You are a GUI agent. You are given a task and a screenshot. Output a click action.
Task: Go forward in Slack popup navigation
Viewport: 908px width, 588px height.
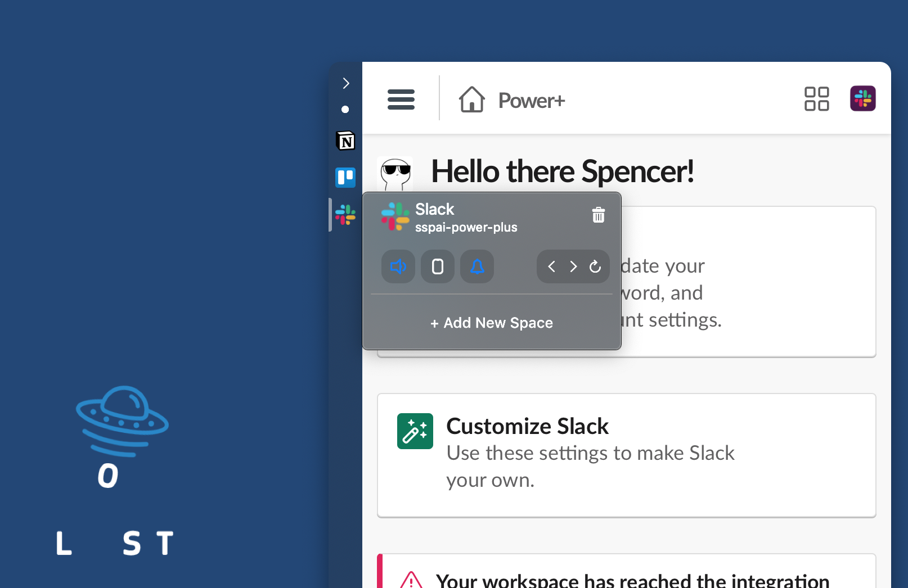pyautogui.click(x=573, y=266)
